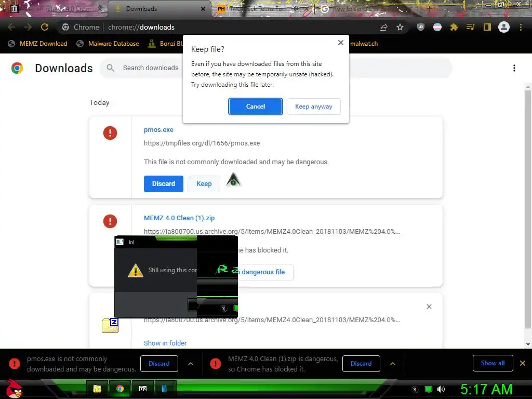Open Chrome's three-dot main menu

521,27
